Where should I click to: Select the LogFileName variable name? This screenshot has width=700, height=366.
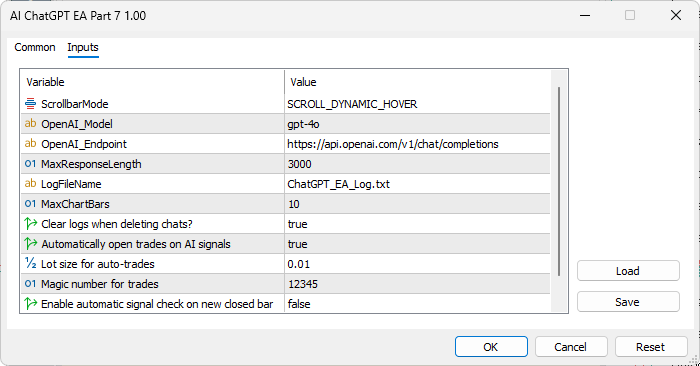click(71, 184)
